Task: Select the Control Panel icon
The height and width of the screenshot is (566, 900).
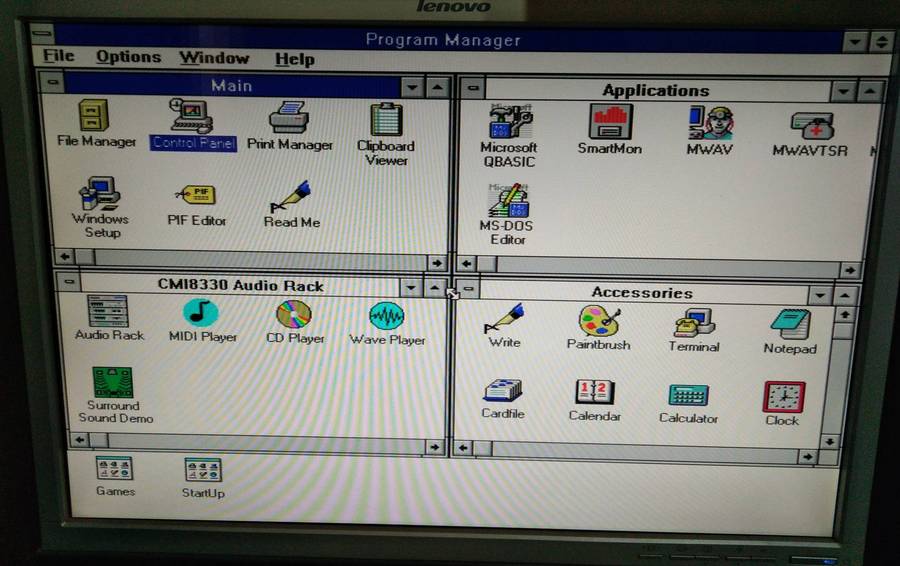Action: tap(193, 124)
